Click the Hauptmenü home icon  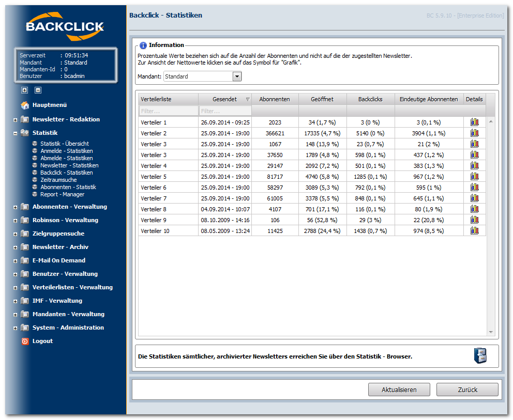pyautogui.click(x=25, y=105)
